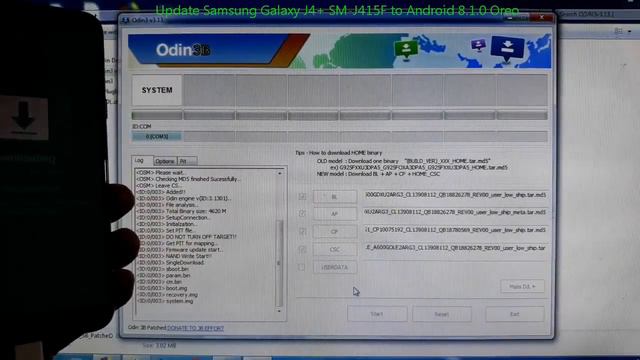Click the 0:[COM3] port box

click(157, 136)
